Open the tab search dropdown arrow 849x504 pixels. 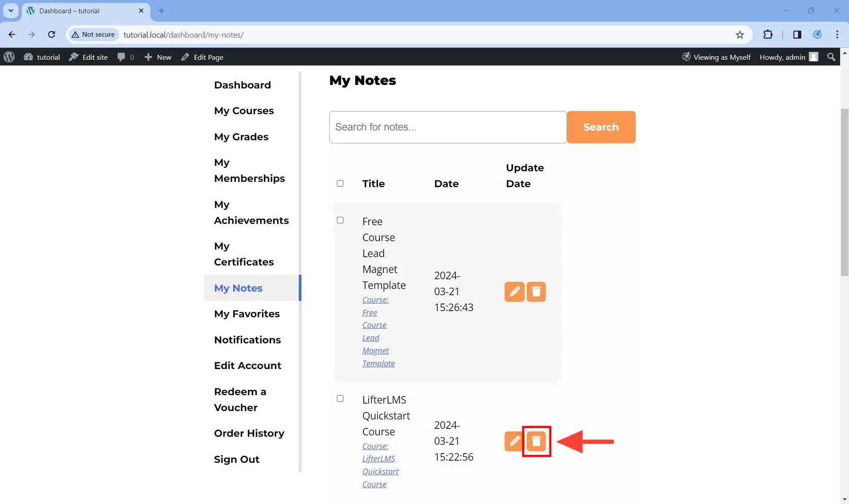pos(11,11)
